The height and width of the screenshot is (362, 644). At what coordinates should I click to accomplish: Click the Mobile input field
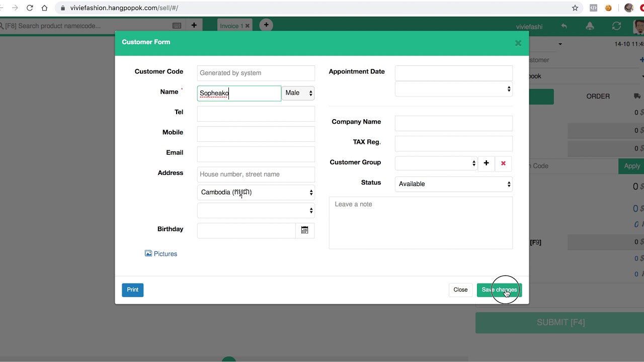coord(256,134)
